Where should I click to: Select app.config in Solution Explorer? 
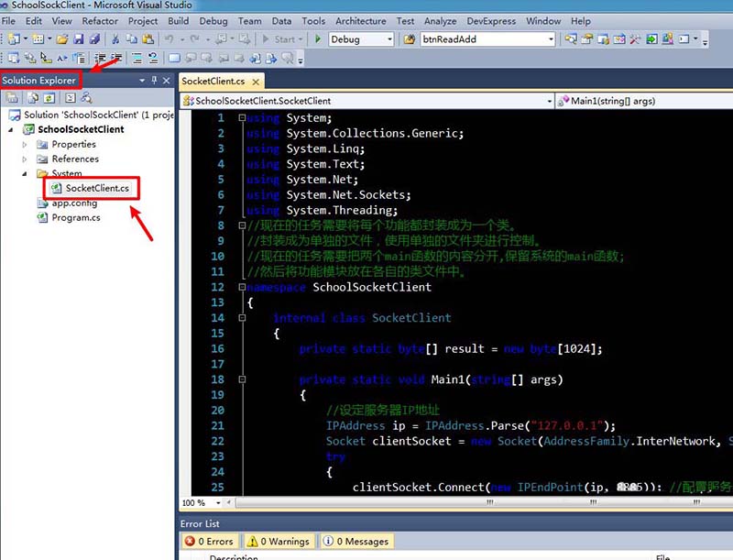tap(74, 203)
